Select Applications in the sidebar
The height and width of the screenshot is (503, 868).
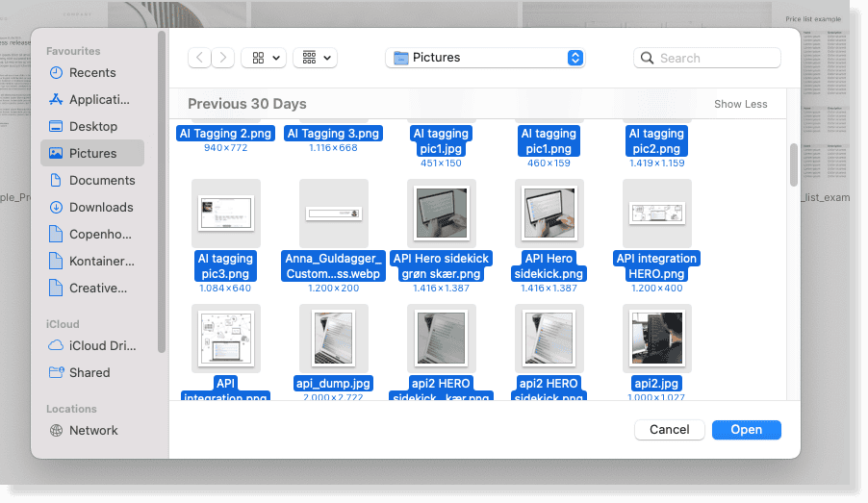click(x=99, y=99)
